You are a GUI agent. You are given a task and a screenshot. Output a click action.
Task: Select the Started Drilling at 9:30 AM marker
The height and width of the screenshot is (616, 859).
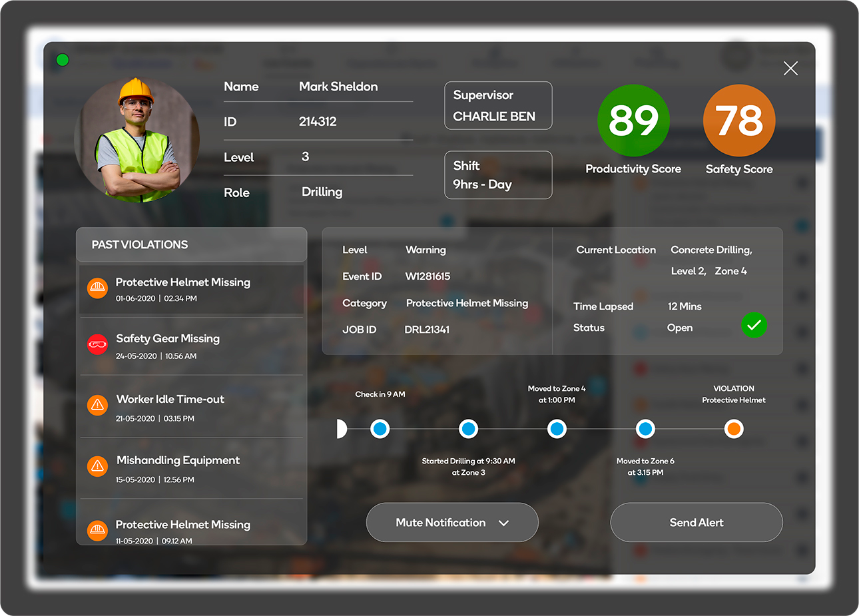[468, 429]
